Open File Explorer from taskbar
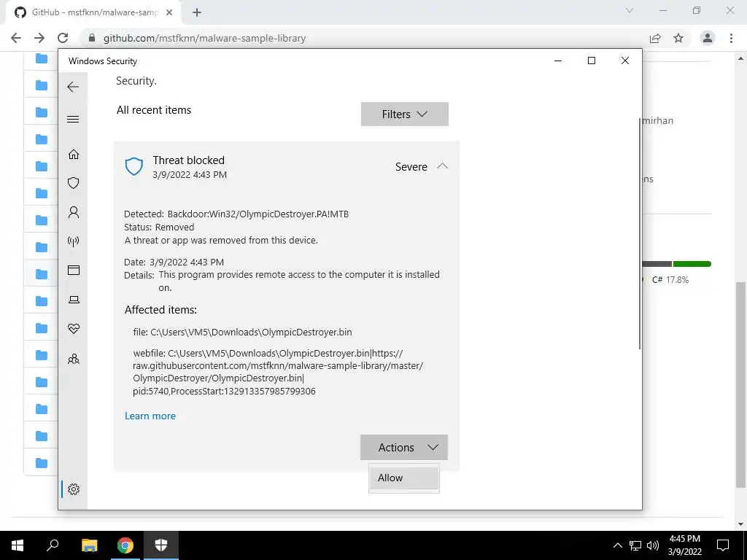747x560 pixels. pos(89,545)
